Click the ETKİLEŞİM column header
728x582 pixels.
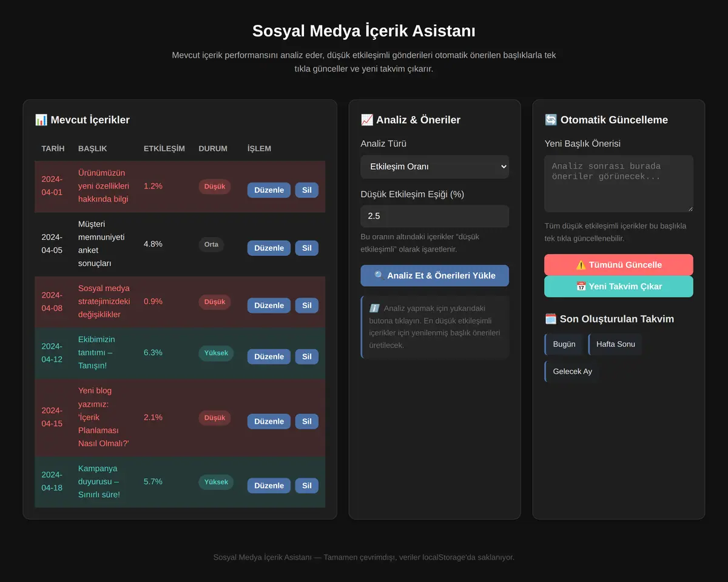(x=164, y=149)
